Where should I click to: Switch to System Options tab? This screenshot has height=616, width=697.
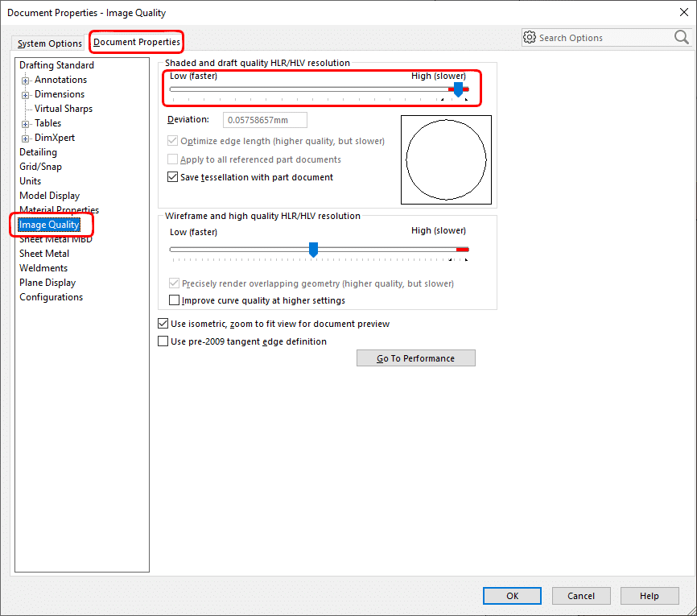pos(49,43)
